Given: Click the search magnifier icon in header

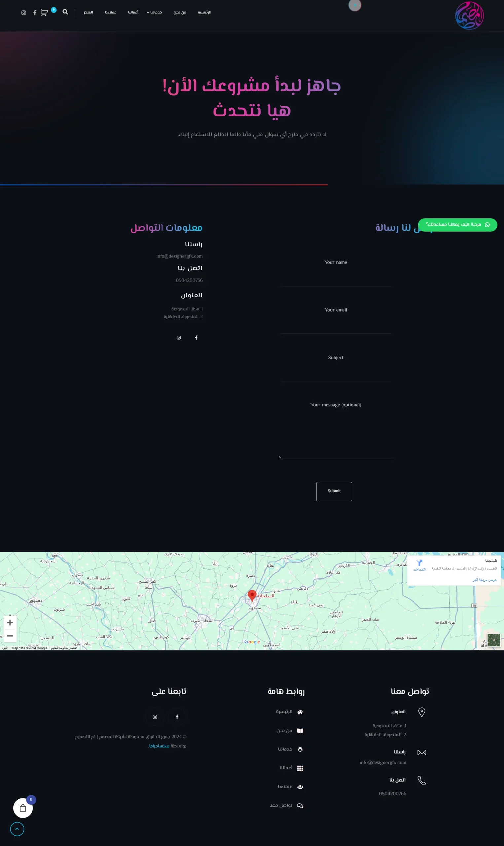Looking at the screenshot, I should pos(65,12).
